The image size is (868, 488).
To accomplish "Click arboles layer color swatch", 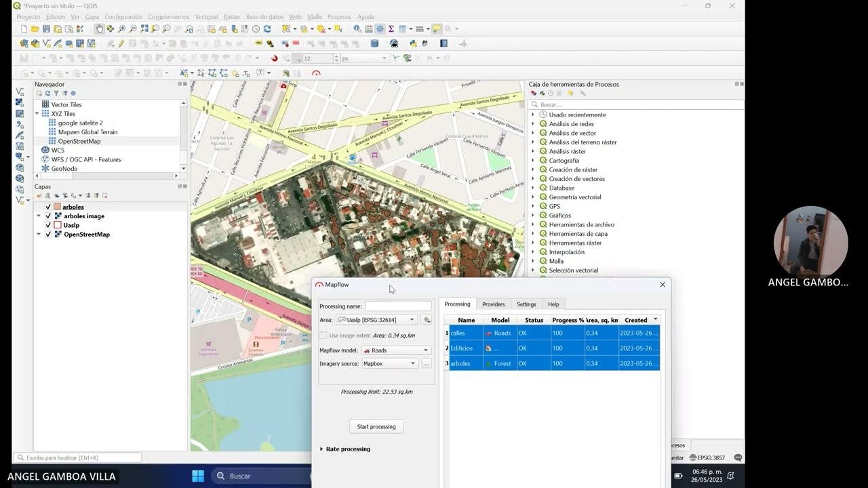I will click(x=58, y=207).
